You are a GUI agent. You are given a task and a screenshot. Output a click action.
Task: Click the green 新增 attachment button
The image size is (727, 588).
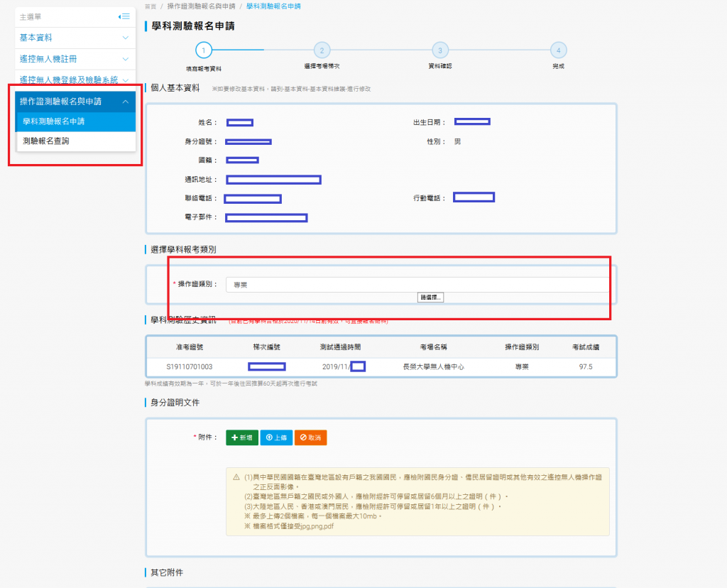pos(242,438)
